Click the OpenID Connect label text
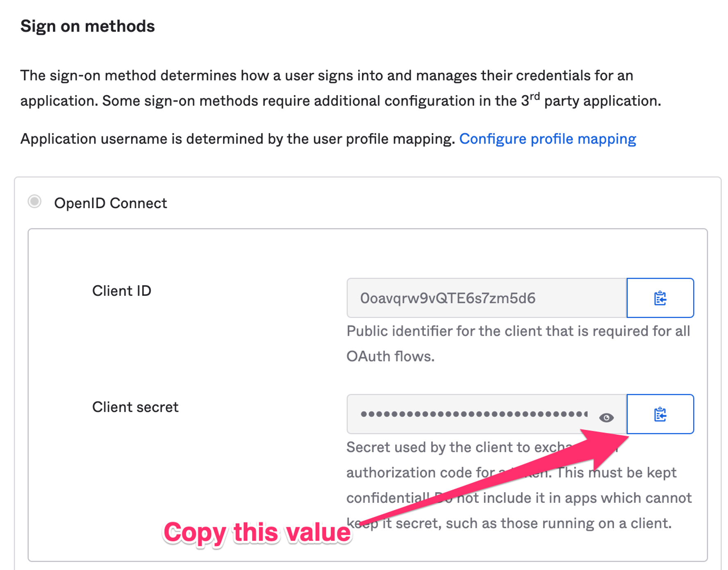 point(111,203)
